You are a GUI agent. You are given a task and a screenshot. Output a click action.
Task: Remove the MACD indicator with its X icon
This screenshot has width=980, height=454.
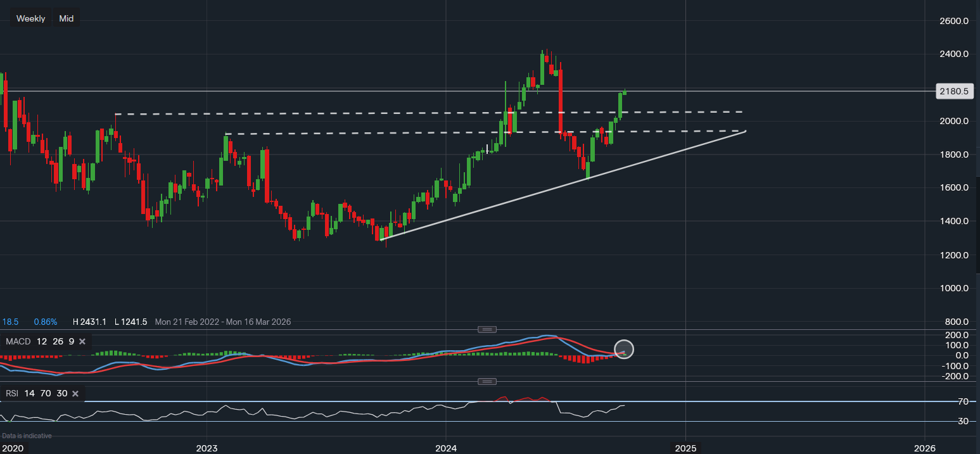point(84,342)
